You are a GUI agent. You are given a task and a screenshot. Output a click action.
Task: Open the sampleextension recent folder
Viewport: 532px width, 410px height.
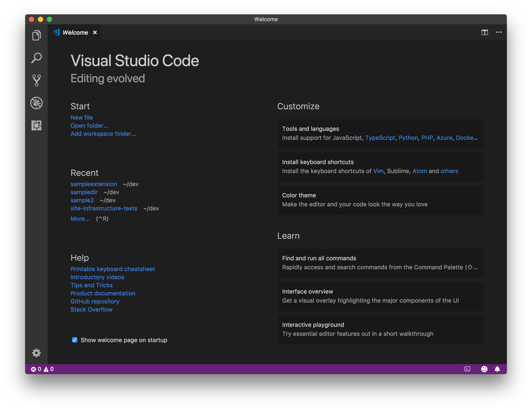[x=94, y=184]
